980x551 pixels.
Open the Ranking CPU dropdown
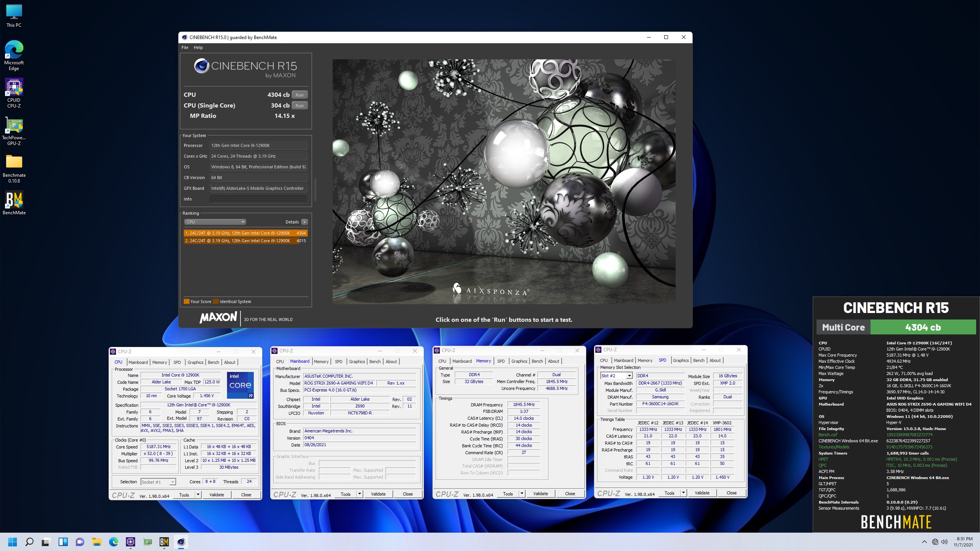tap(215, 222)
